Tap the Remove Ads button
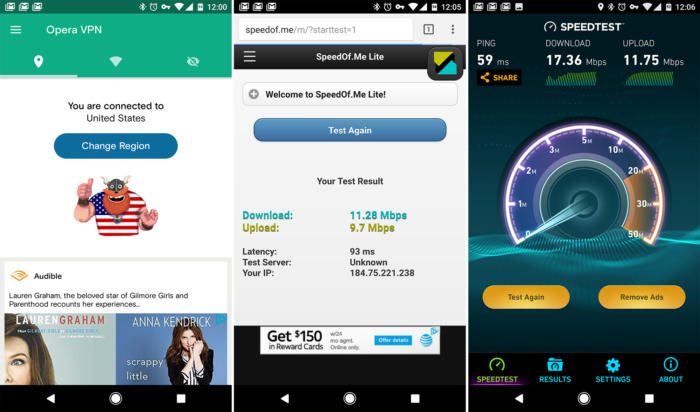This screenshot has height=412, width=700. (642, 297)
